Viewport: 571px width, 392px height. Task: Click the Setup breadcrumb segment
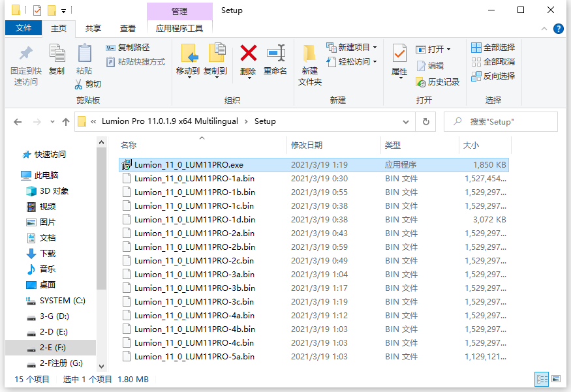click(265, 121)
